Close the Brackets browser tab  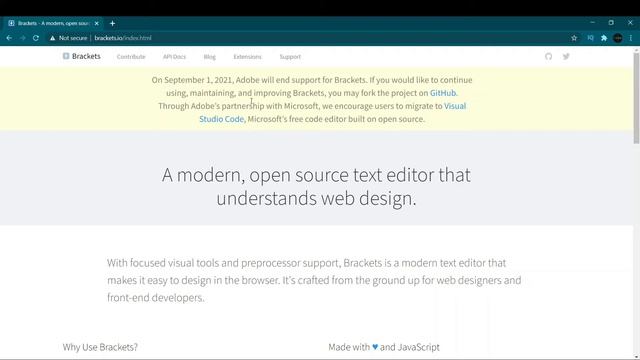pyautogui.click(x=97, y=23)
